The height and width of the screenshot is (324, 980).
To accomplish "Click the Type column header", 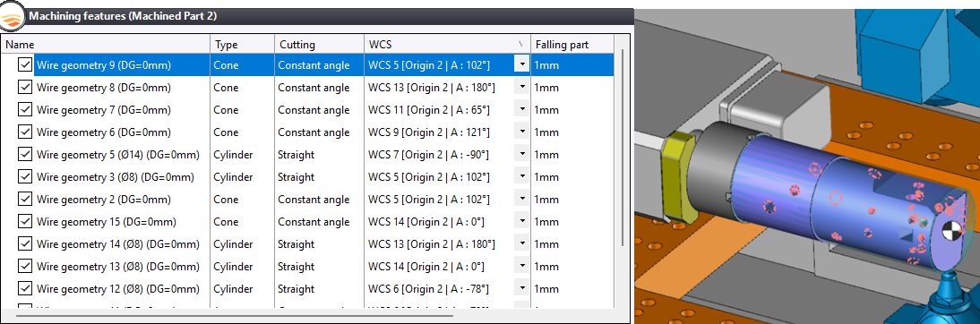I will pyautogui.click(x=243, y=45).
